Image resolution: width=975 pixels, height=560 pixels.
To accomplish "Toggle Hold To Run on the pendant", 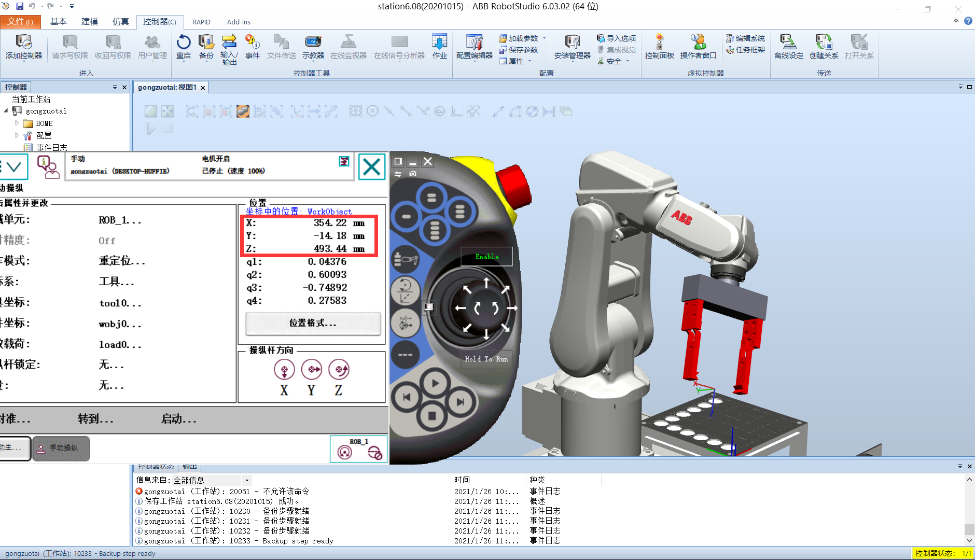I will click(485, 359).
